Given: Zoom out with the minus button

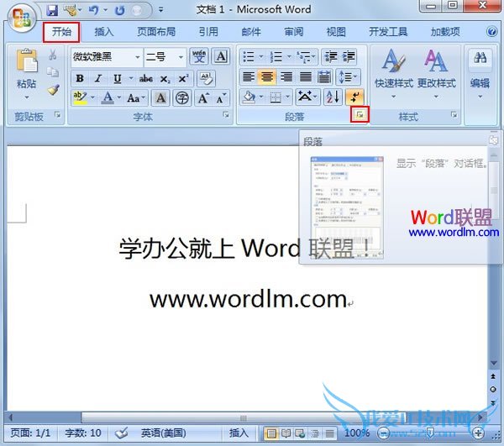Looking at the screenshot, I should tap(383, 433).
